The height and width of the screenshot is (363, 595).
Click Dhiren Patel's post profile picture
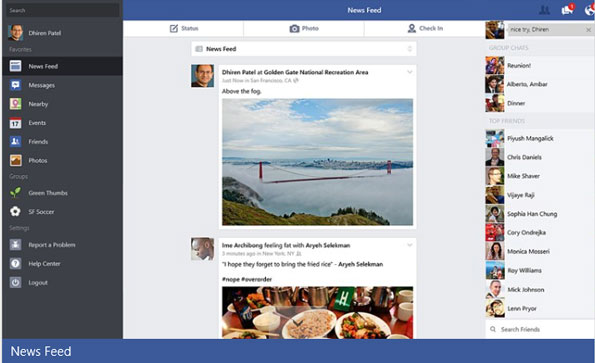[x=202, y=76]
